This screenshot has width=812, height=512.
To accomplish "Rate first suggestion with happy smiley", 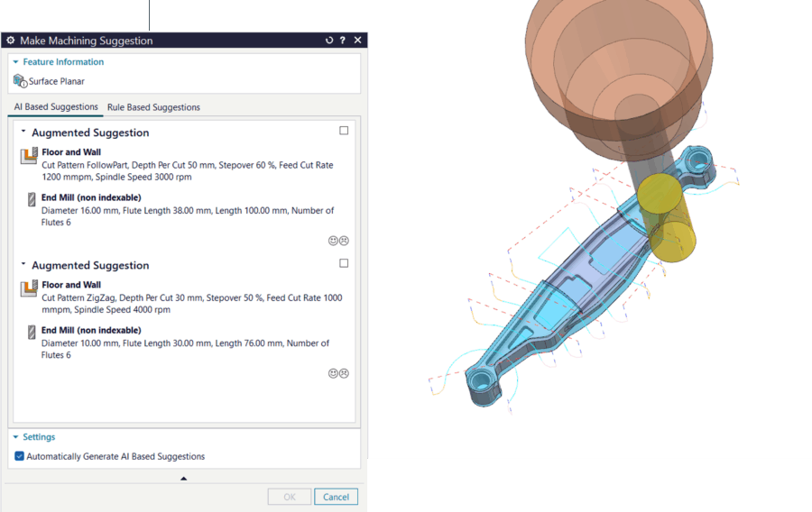I will pyautogui.click(x=333, y=241).
